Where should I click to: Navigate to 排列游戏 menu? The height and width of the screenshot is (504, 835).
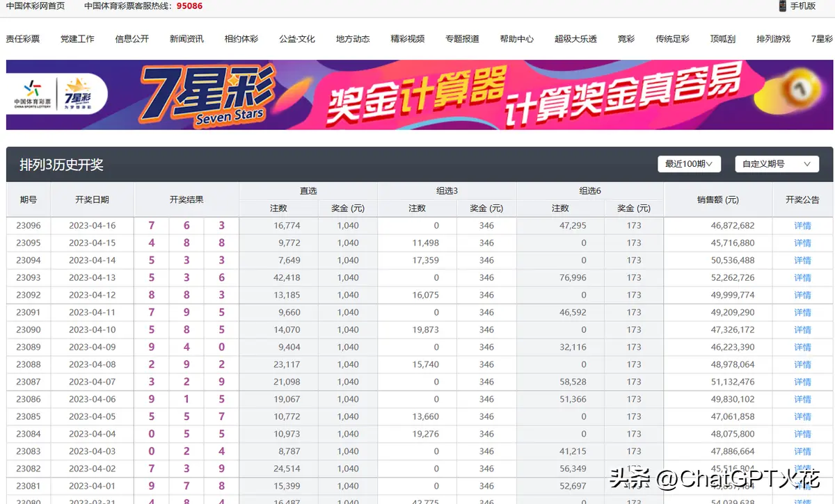pyautogui.click(x=773, y=39)
